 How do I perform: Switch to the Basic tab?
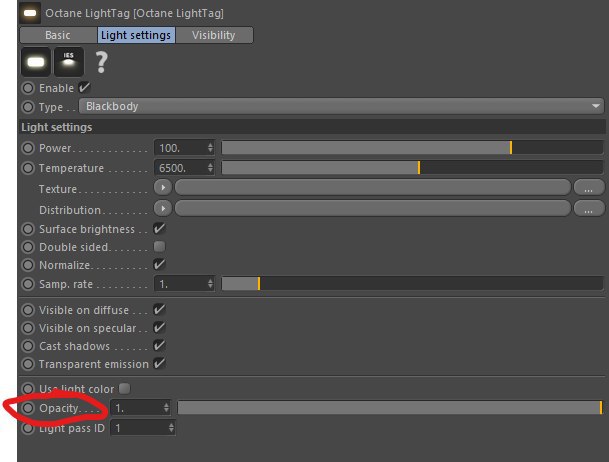click(x=58, y=35)
